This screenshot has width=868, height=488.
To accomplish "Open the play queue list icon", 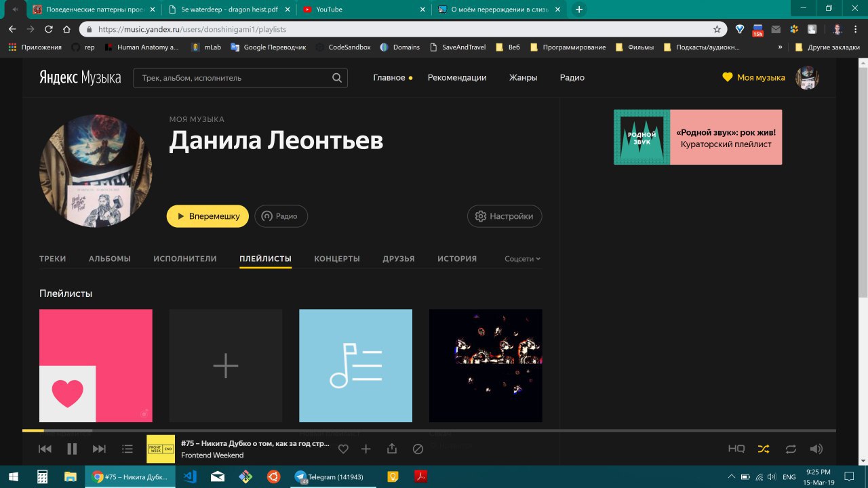I will click(127, 449).
